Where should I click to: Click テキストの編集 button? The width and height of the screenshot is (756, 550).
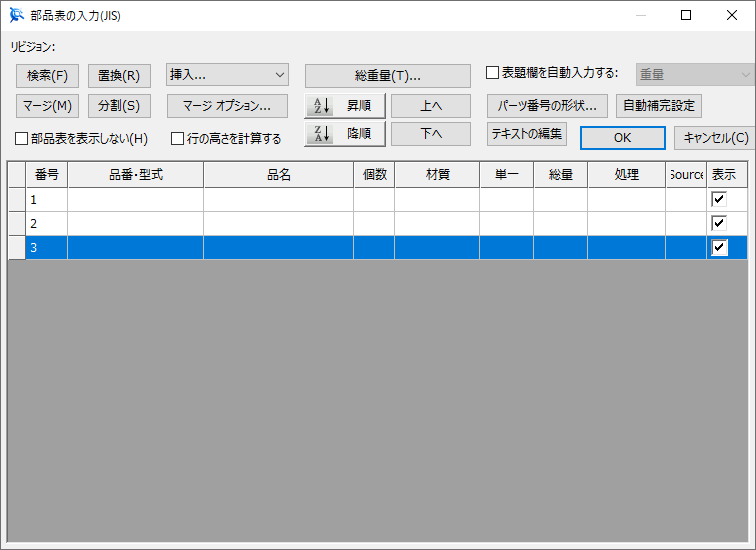tap(526, 134)
